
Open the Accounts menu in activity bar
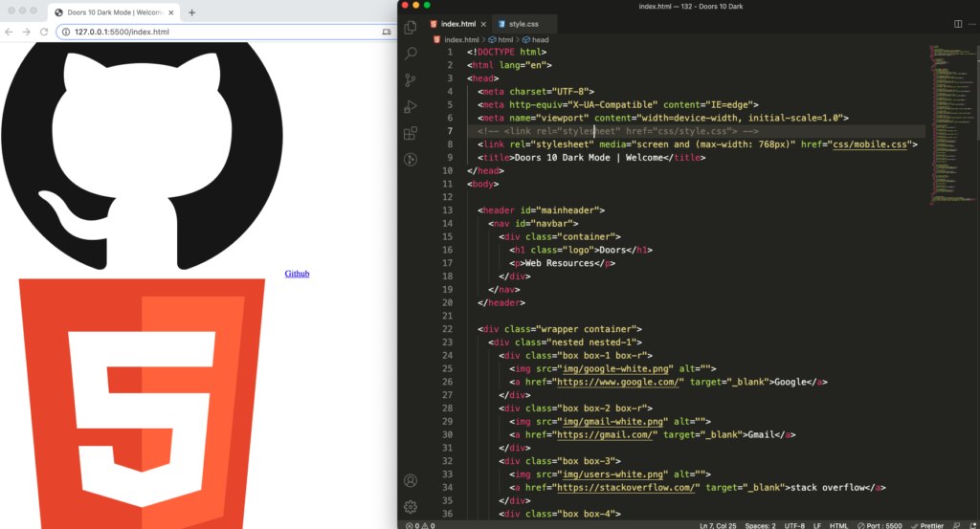tap(411, 480)
